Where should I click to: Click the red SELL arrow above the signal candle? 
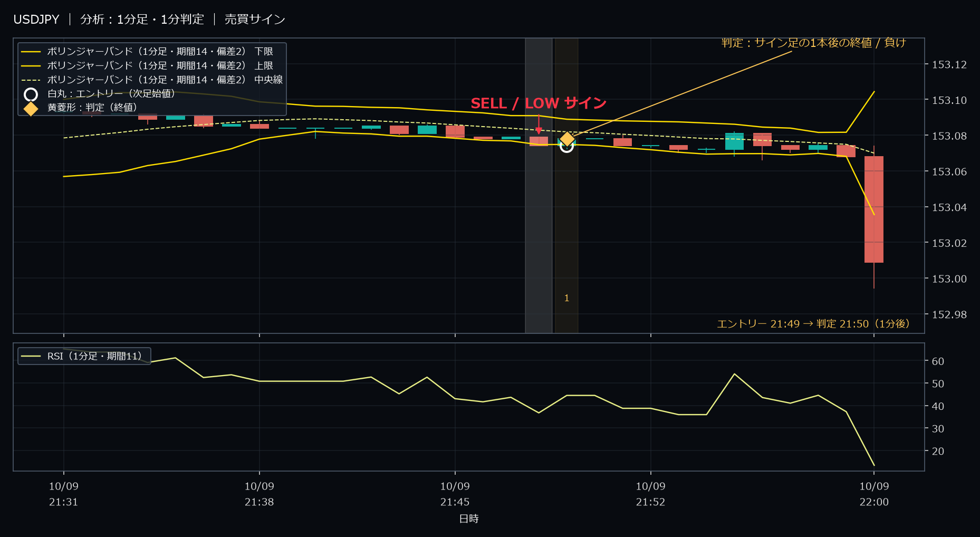click(x=539, y=124)
